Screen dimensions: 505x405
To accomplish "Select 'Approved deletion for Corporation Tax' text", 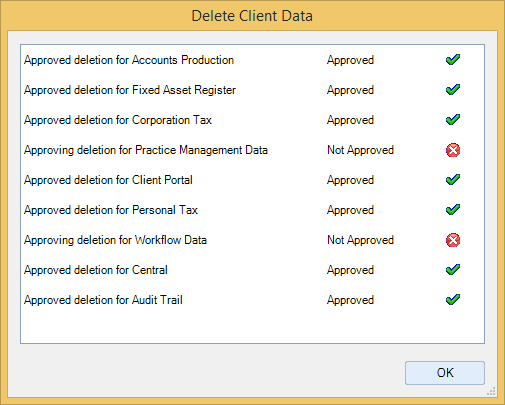I will [x=118, y=120].
